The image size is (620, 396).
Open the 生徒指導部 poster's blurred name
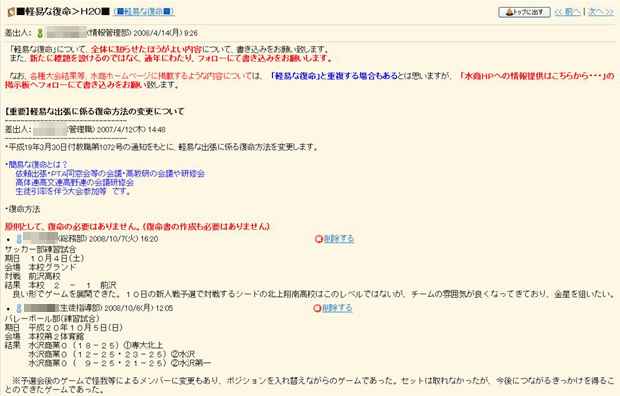42,308
